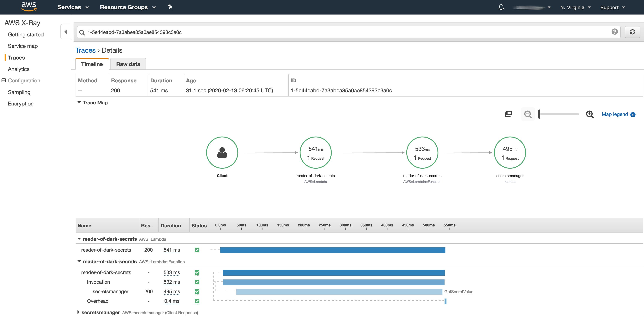Click the 541 ms duration link
The height and width of the screenshot is (330, 644).
pos(172,250)
